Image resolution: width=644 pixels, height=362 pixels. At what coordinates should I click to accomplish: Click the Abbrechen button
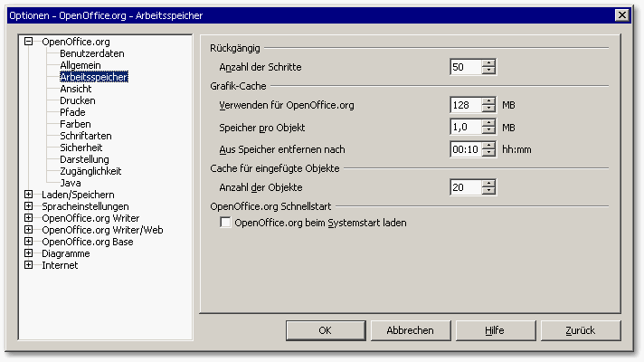[x=409, y=331]
